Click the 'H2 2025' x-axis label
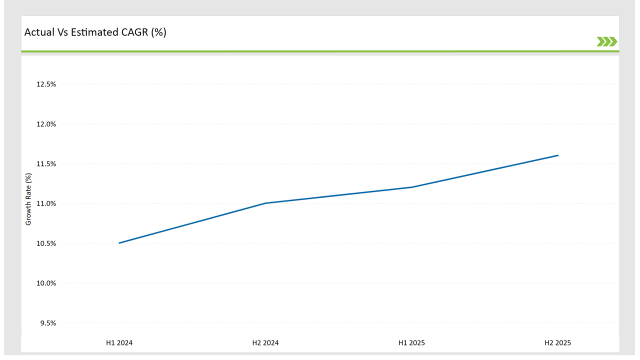Screen dimensions: 640x360 [558, 342]
